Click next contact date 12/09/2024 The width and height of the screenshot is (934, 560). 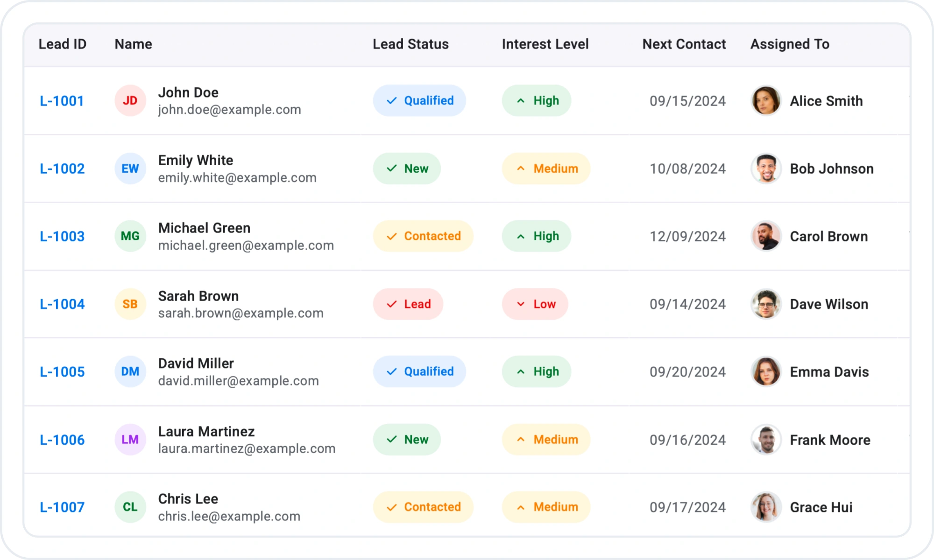click(x=687, y=236)
